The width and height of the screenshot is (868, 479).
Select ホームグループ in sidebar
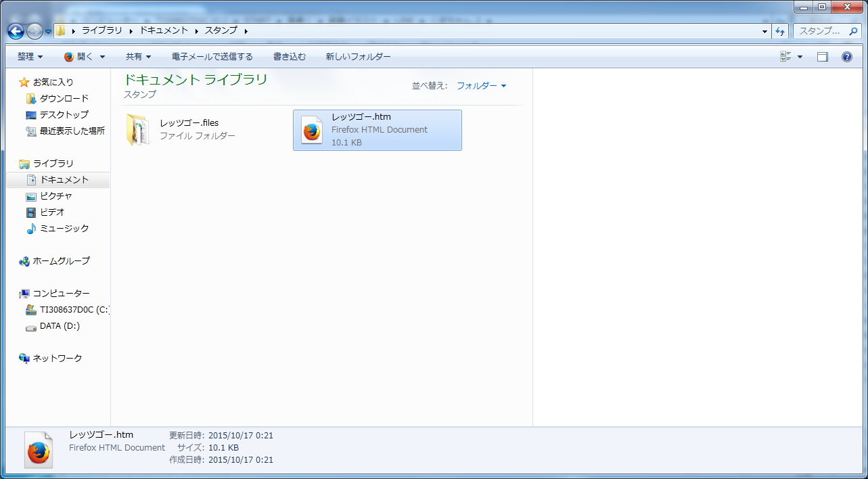tap(62, 260)
